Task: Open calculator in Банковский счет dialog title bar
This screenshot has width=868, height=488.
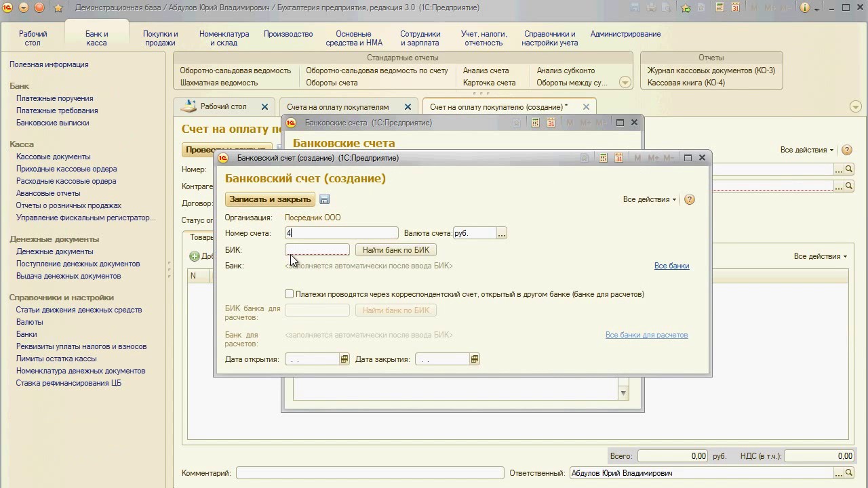Action: [x=603, y=158]
